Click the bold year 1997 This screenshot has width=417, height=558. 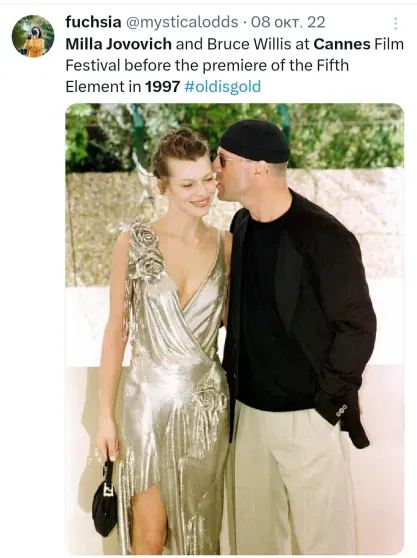(x=162, y=86)
